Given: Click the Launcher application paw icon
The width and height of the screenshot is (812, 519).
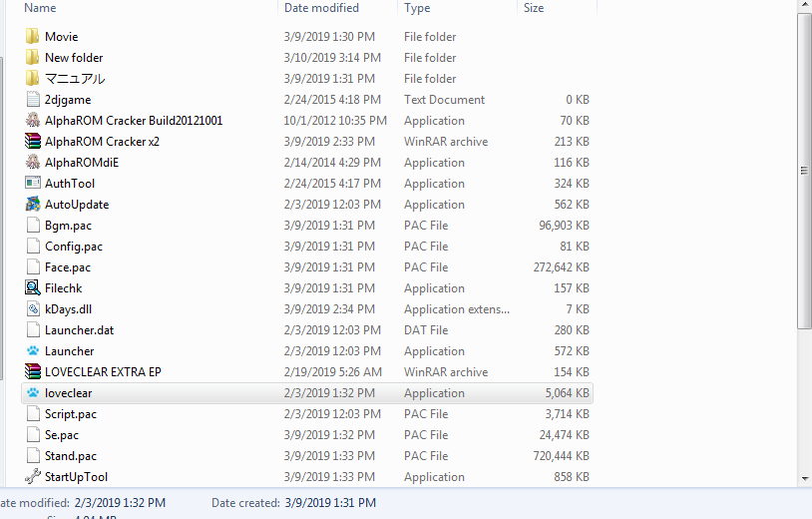Looking at the screenshot, I should coord(33,351).
